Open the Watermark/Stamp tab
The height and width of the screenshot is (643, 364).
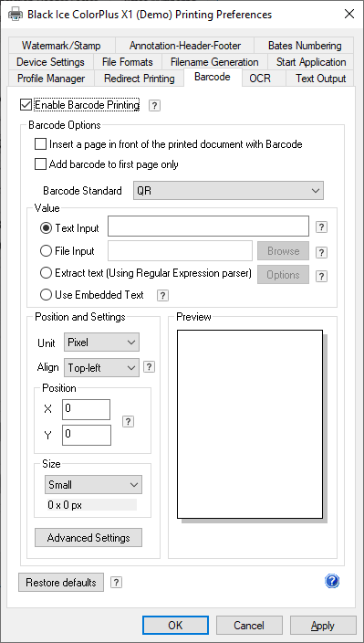tap(61, 46)
